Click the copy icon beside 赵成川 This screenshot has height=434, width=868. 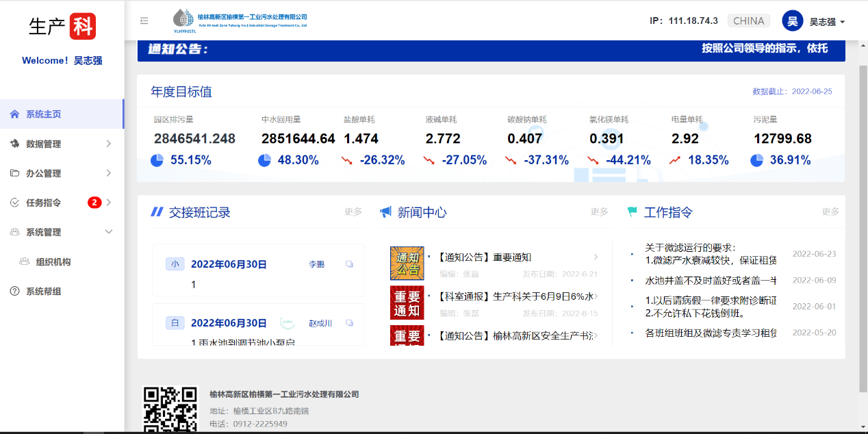coord(350,323)
